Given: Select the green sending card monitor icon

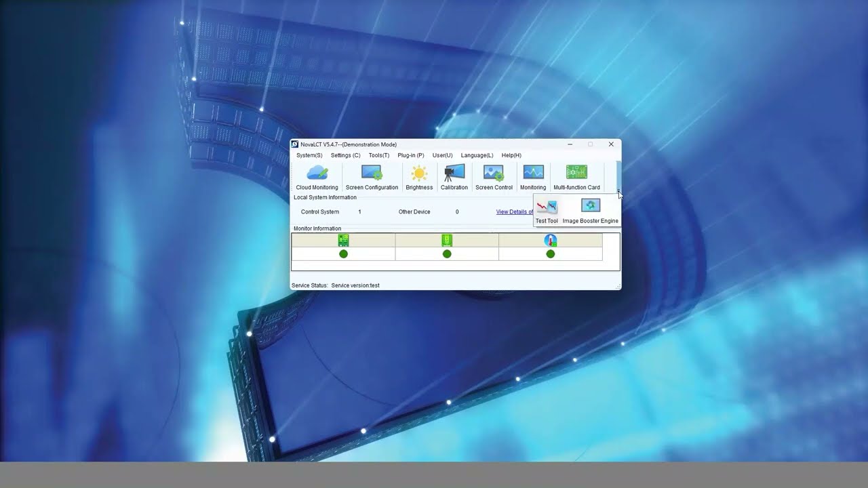Looking at the screenshot, I should [343, 240].
